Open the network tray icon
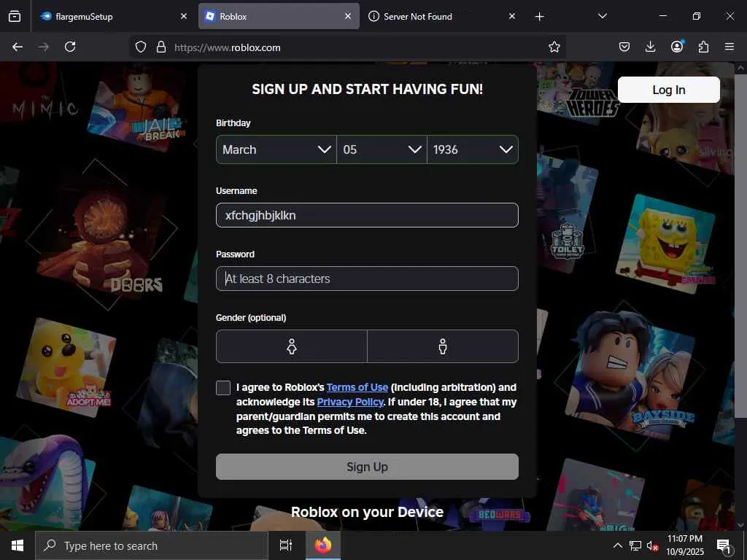The image size is (747, 560). pos(635,545)
